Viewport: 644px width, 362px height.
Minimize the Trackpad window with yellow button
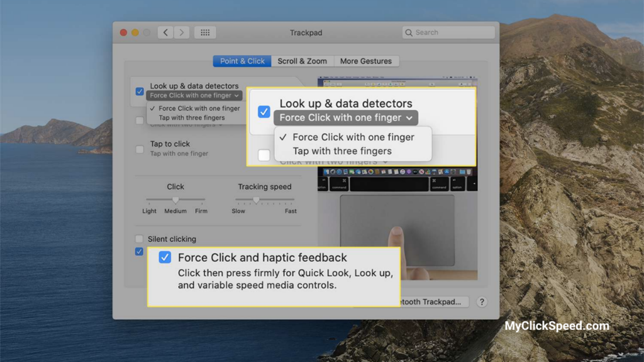click(135, 33)
